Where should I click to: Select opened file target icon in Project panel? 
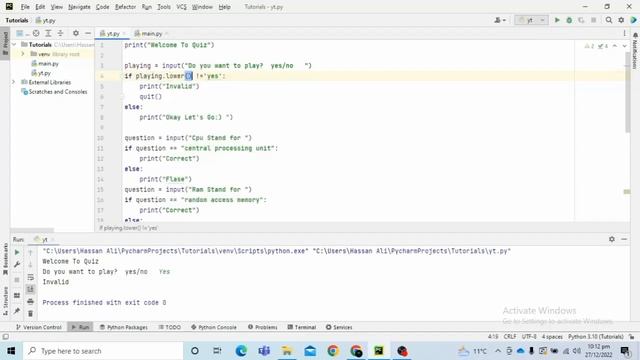point(36,33)
